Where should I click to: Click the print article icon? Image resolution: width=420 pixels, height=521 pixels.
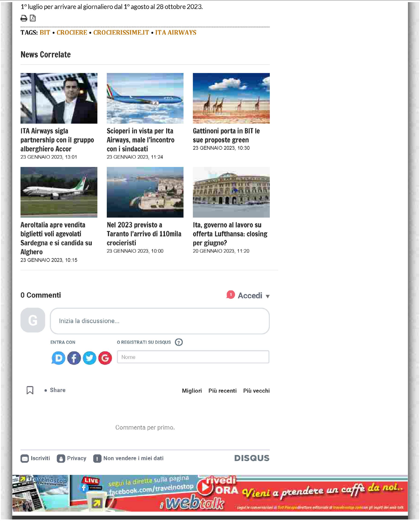point(24,18)
